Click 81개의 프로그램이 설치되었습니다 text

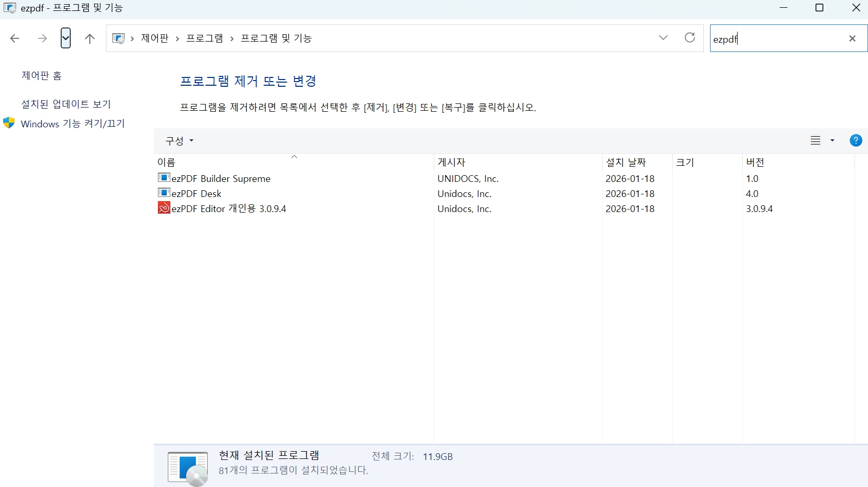(293, 470)
